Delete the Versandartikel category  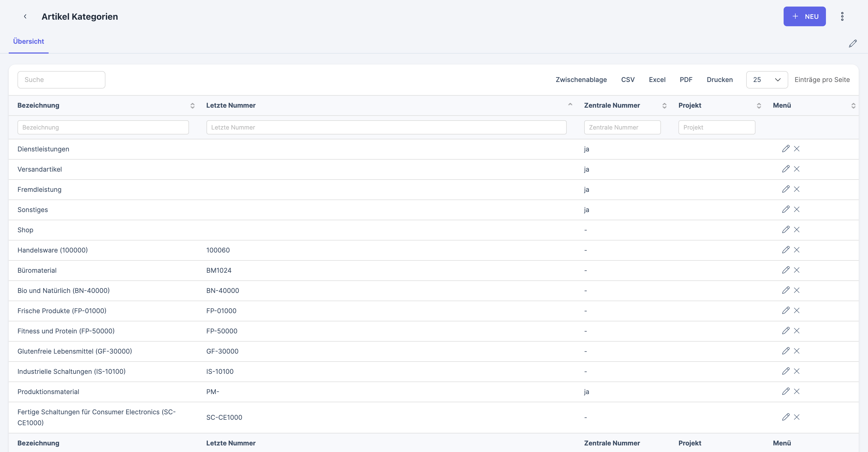[x=796, y=169]
